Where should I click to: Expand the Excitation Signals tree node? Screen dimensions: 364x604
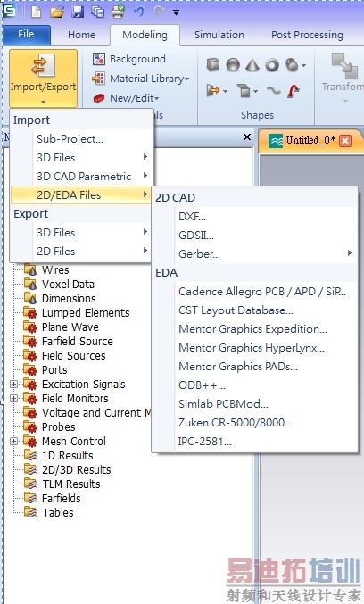14,384
